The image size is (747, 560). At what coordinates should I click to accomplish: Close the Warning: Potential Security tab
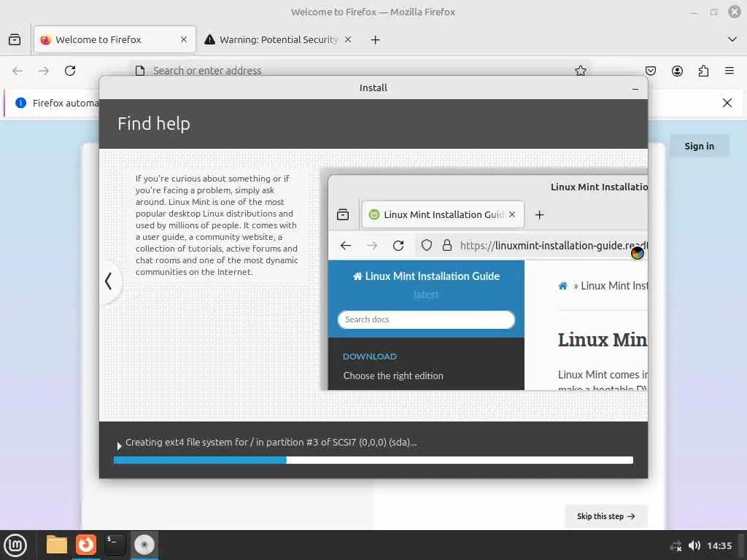coord(348,39)
